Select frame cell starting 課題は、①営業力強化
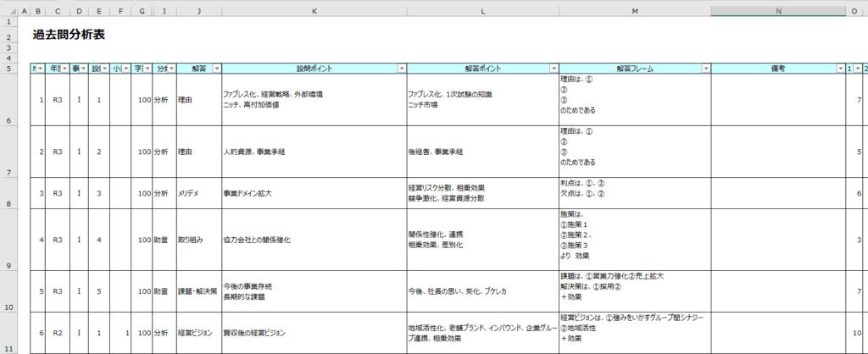 635,291
